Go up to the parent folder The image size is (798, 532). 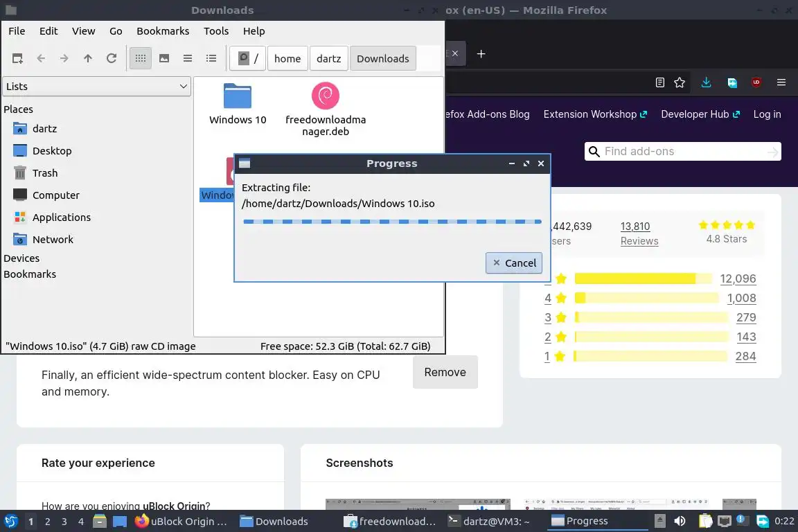[x=87, y=59]
